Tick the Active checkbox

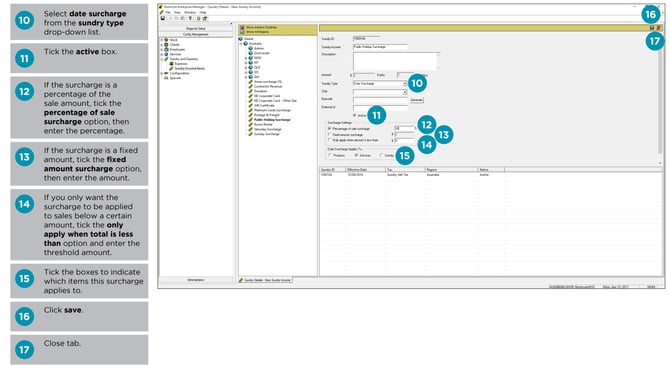click(355, 115)
